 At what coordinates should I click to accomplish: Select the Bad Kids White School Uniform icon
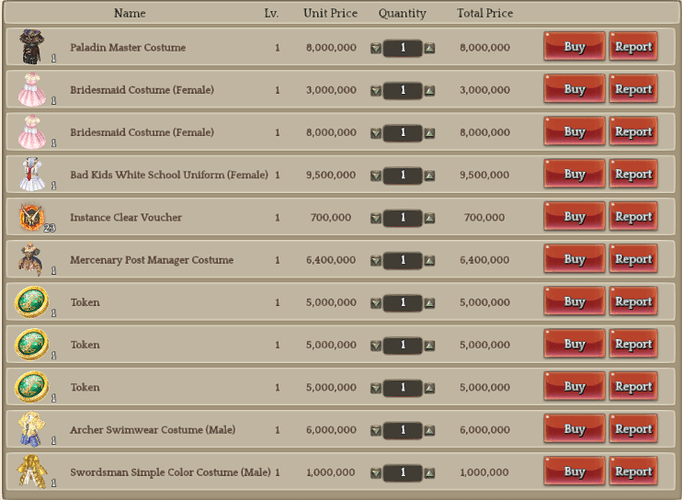[30, 174]
